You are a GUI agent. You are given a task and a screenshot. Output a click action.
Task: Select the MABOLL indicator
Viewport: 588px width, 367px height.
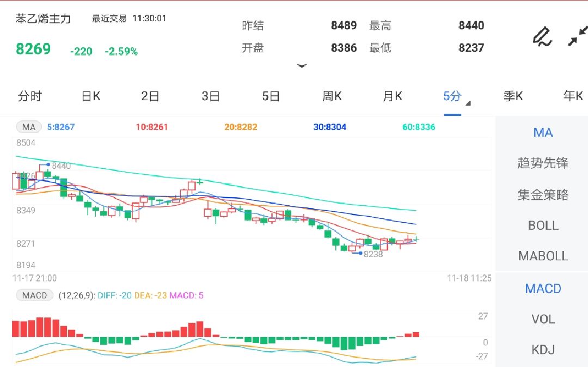tap(543, 256)
